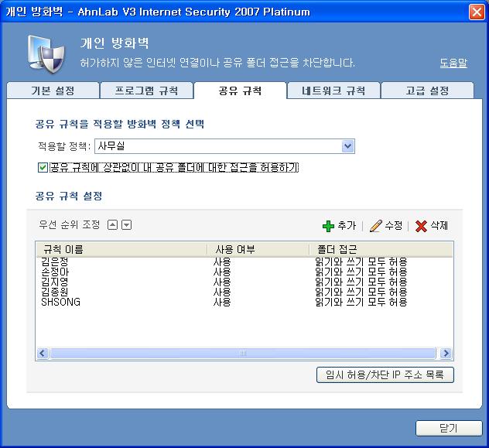Click 읽기와 쓰기 모두 허용 in 손정아 row
The width and height of the screenshot is (489, 448).
[361, 272]
